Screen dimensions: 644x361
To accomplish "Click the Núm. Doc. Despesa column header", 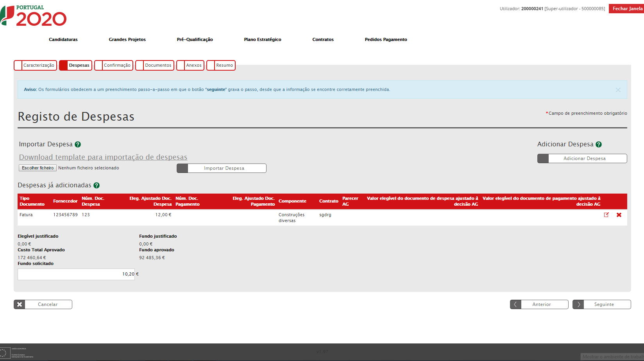I will point(93,201).
